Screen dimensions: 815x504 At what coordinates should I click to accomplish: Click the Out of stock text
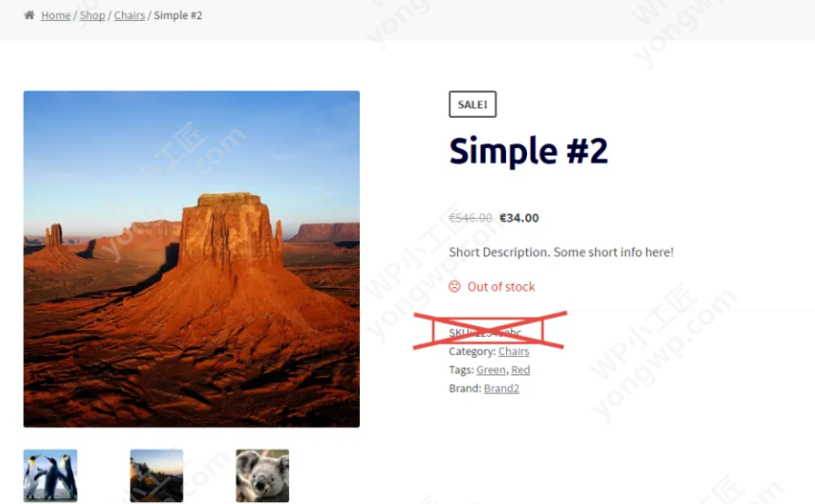click(x=501, y=287)
